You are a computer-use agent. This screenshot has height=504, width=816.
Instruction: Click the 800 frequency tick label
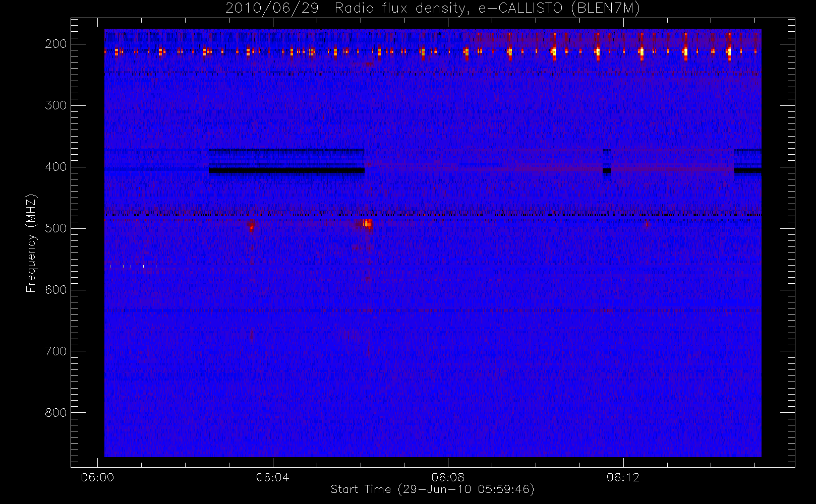point(56,413)
